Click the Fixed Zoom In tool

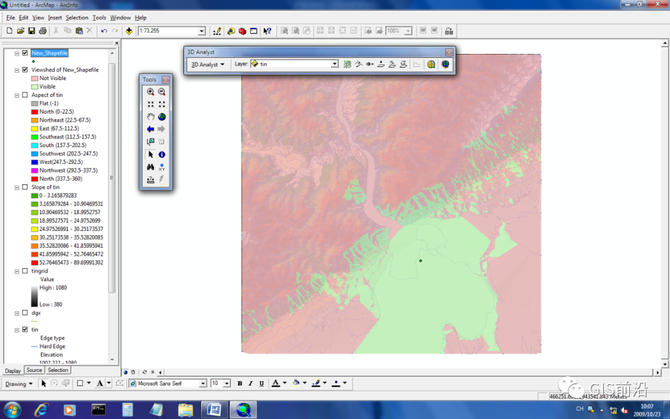[x=150, y=104]
